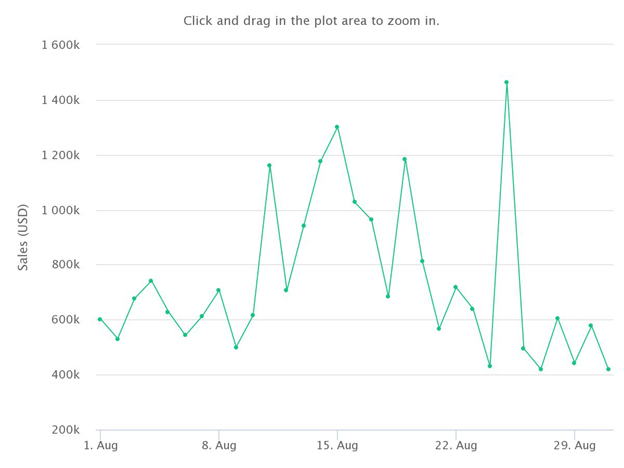Select the 11 Aug spike point near 1 160k
This screenshot has height=468, width=624.
point(269,165)
